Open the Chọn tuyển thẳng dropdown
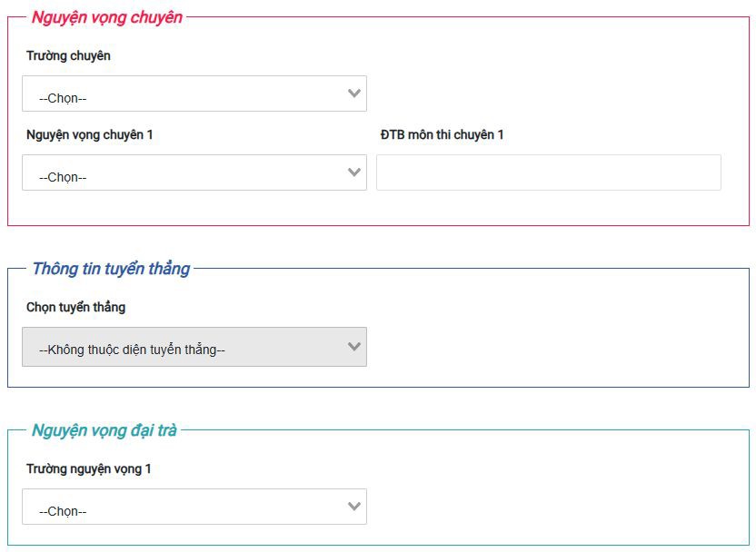This screenshot has width=756, height=552. [194, 348]
